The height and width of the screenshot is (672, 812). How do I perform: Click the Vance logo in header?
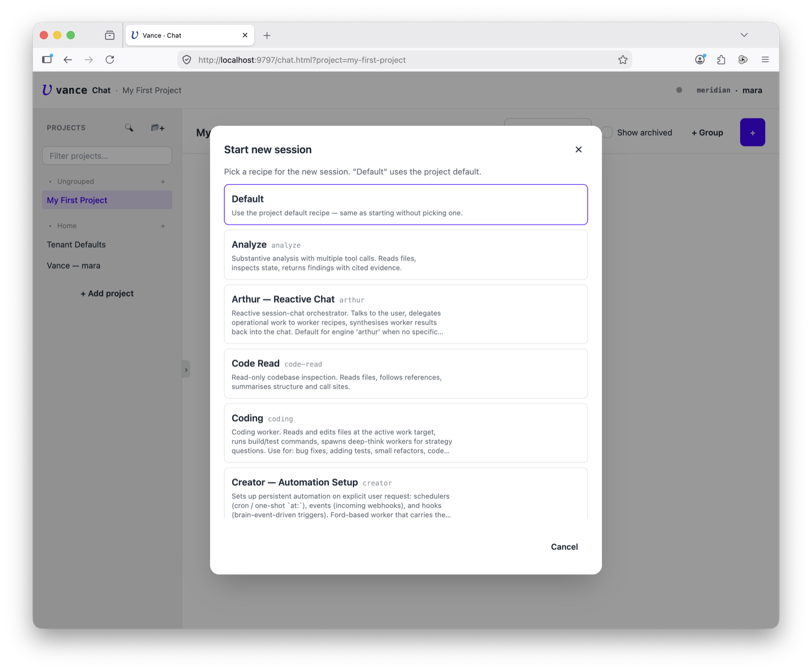64,90
